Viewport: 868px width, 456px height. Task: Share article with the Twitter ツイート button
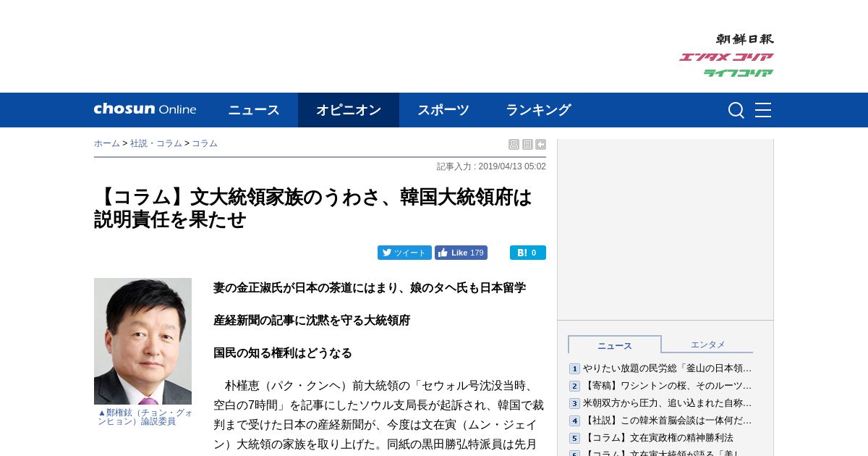404,253
